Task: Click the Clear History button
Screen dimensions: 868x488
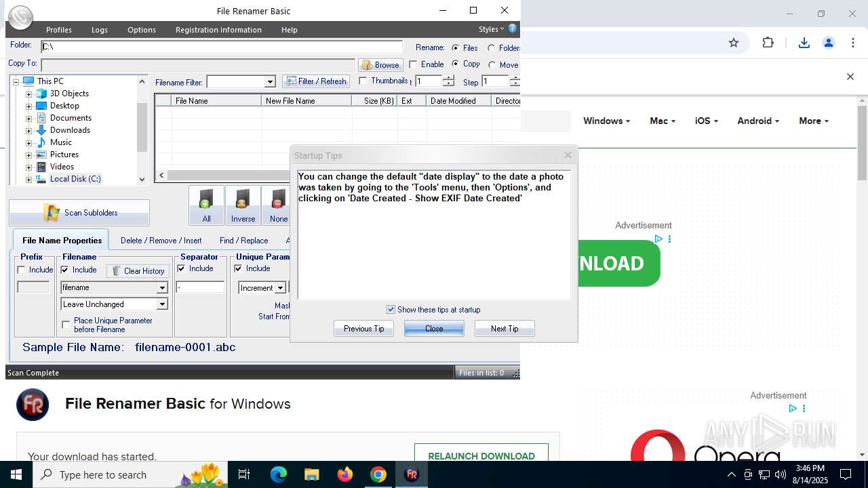Action: (x=138, y=271)
